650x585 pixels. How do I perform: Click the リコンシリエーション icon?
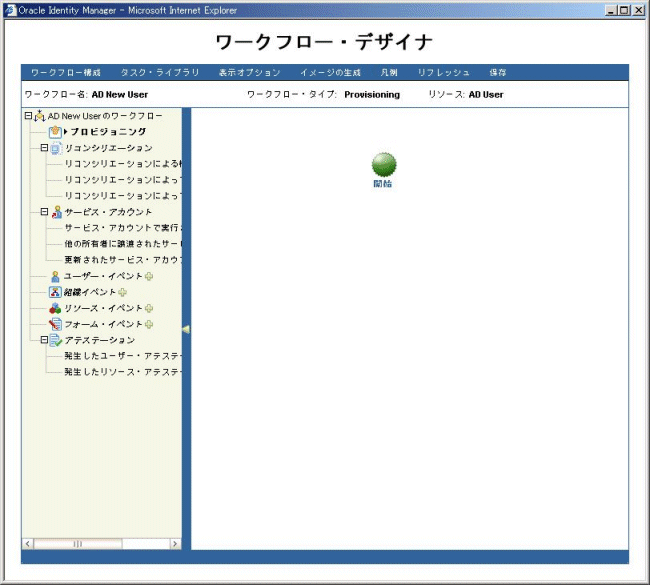56,148
